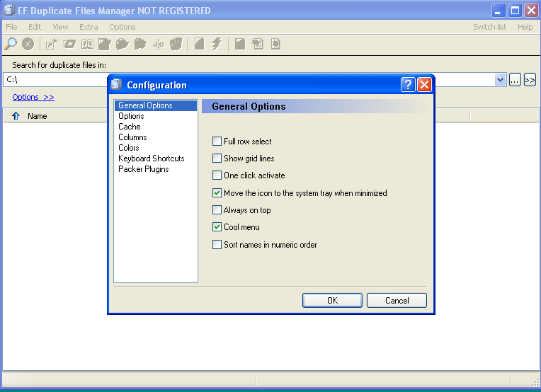
Task: Click the document edit toolbar icon
Action: pos(105,44)
